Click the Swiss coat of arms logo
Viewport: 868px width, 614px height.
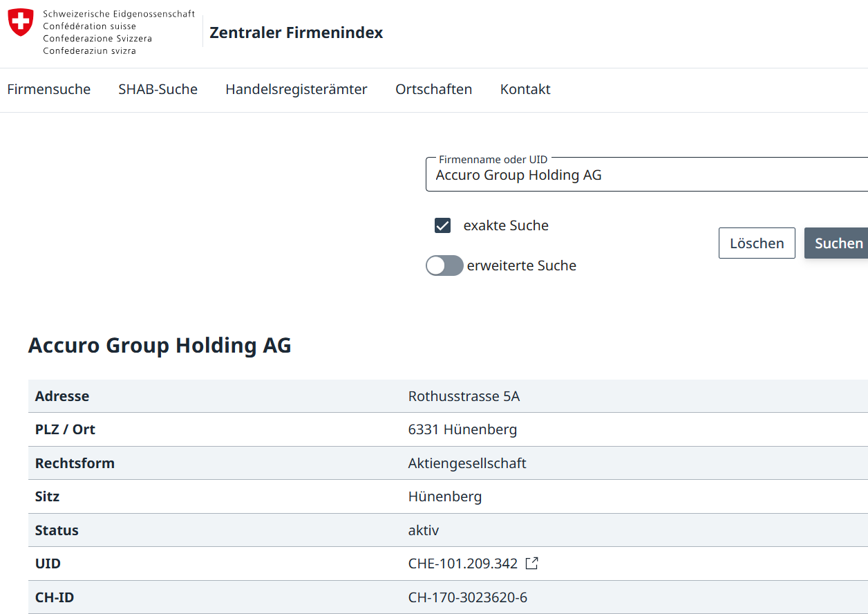click(21, 23)
